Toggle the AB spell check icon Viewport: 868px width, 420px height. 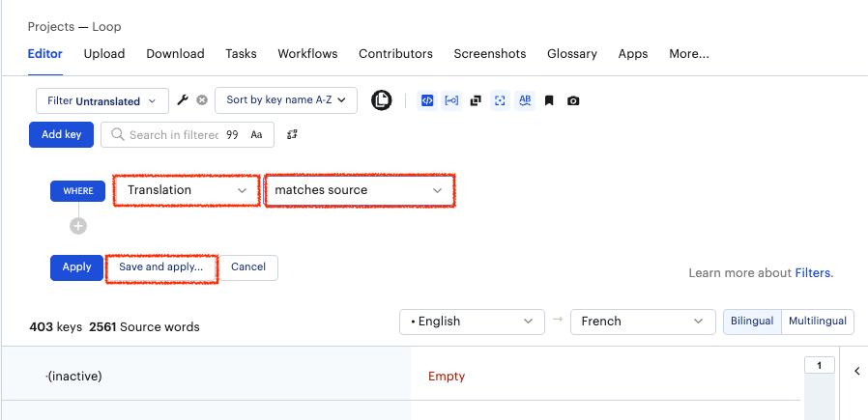[x=525, y=100]
